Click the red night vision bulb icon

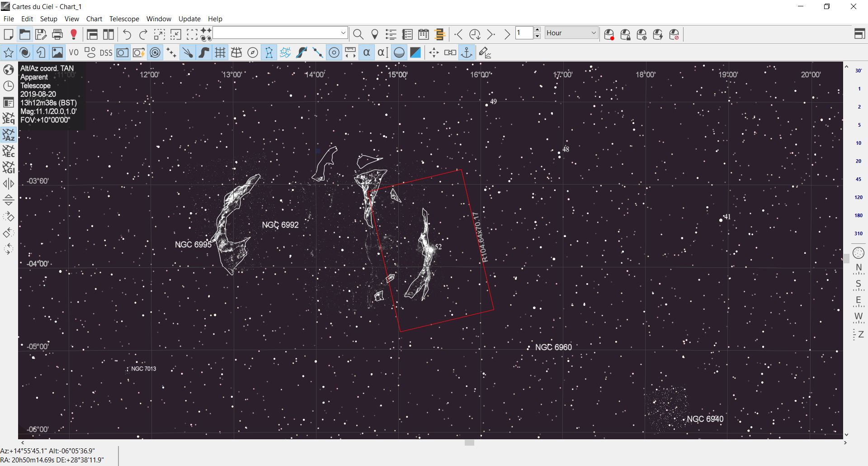click(x=74, y=34)
